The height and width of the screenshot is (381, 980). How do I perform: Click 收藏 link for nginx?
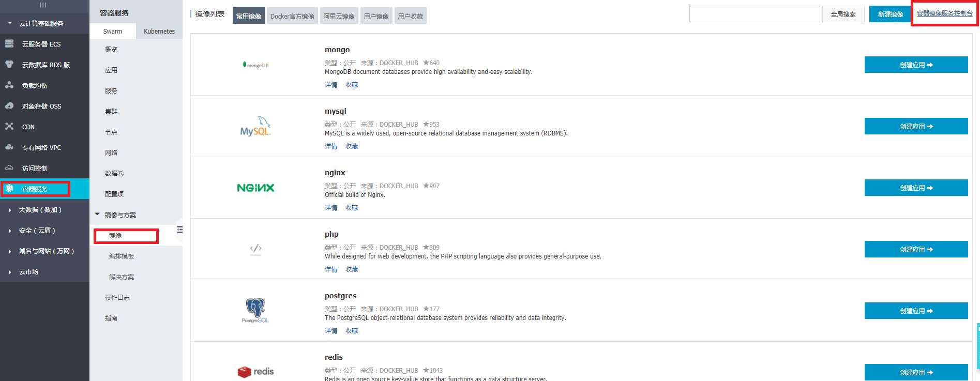pyautogui.click(x=352, y=208)
